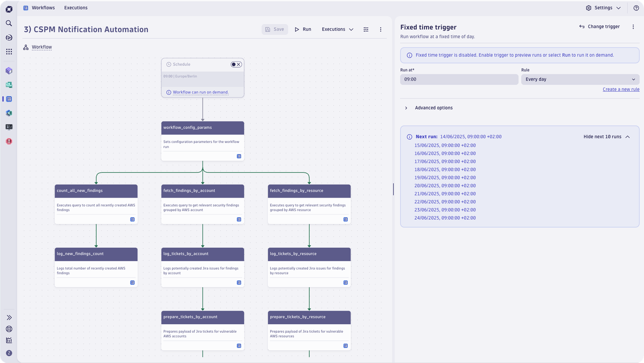Click the red alert icon in sidebar

[9, 141]
